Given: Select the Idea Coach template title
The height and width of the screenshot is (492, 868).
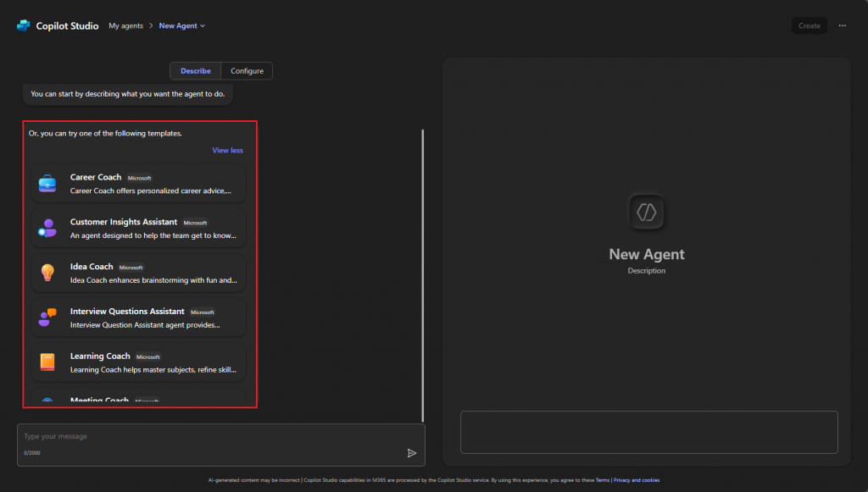Looking at the screenshot, I should pyautogui.click(x=92, y=267).
